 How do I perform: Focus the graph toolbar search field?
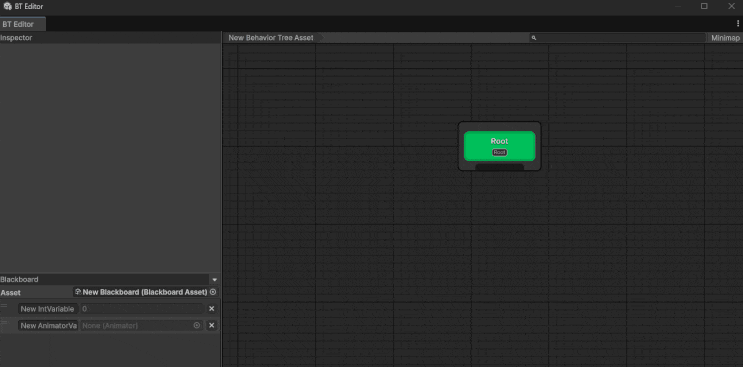point(618,38)
